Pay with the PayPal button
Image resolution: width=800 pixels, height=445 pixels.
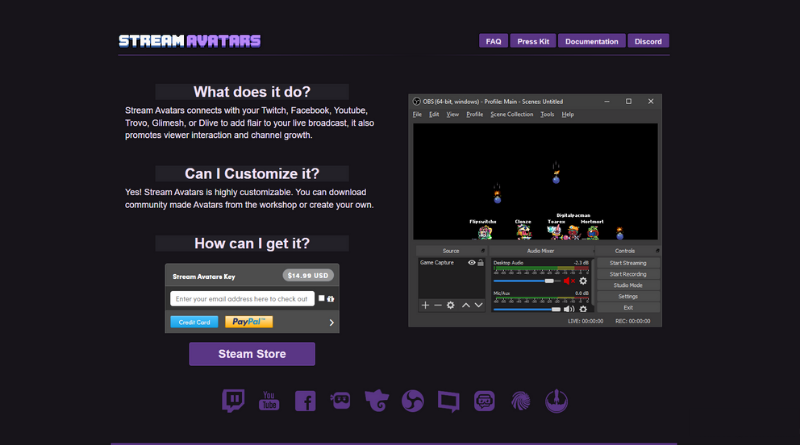249,322
